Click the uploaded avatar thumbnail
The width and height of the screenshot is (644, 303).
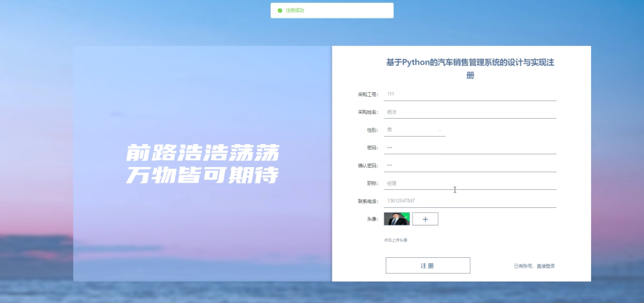pyautogui.click(x=396, y=219)
